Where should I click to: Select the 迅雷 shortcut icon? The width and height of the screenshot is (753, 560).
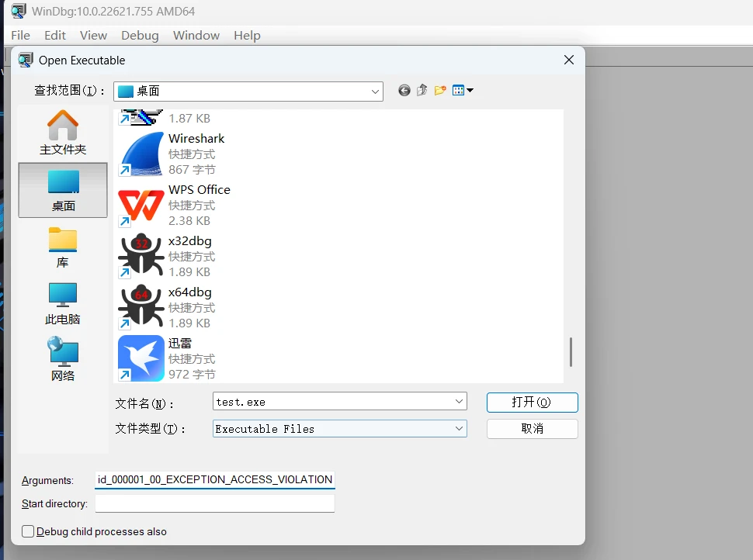141,358
